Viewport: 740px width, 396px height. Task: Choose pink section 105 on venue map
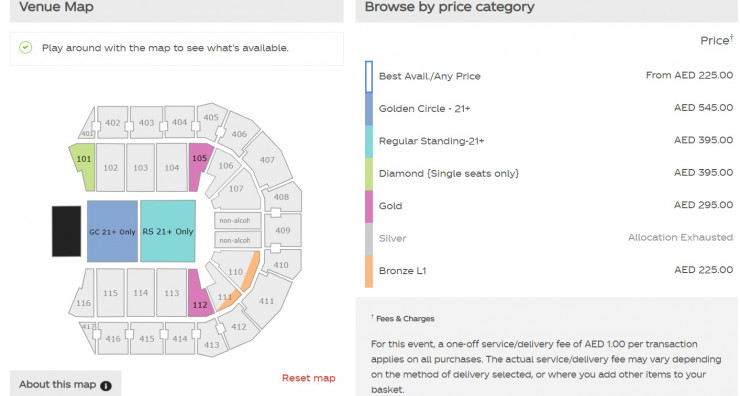point(200,165)
